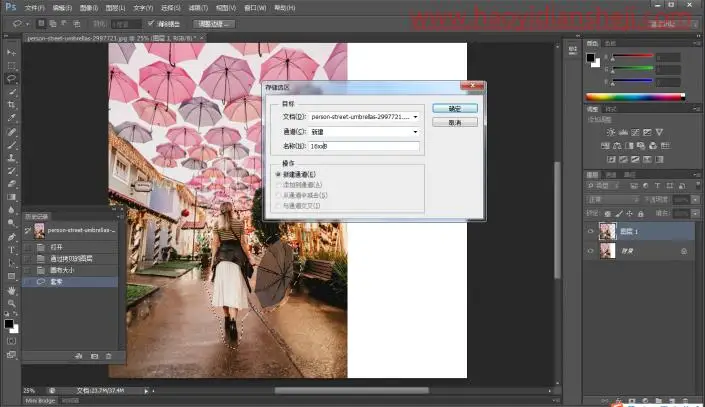The width and height of the screenshot is (705, 407).
Task: Open the layer filter kind dropdown
Action: [x=603, y=186]
